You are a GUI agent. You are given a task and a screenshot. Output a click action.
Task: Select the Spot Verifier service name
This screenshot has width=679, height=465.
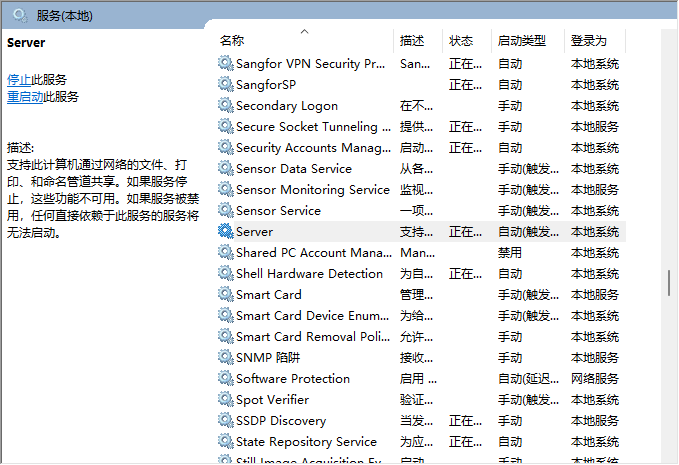(272, 400)
